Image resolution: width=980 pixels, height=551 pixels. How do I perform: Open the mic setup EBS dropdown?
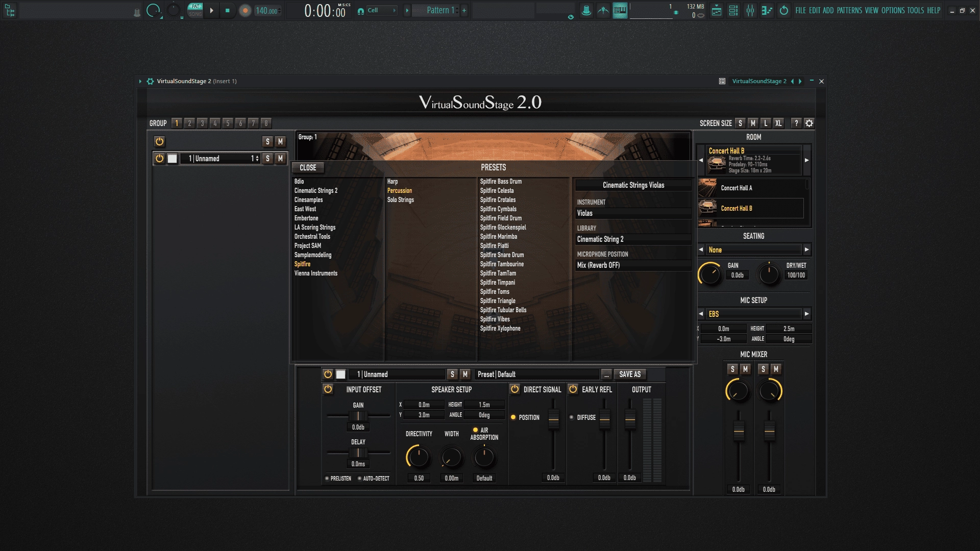coord(753,314)
